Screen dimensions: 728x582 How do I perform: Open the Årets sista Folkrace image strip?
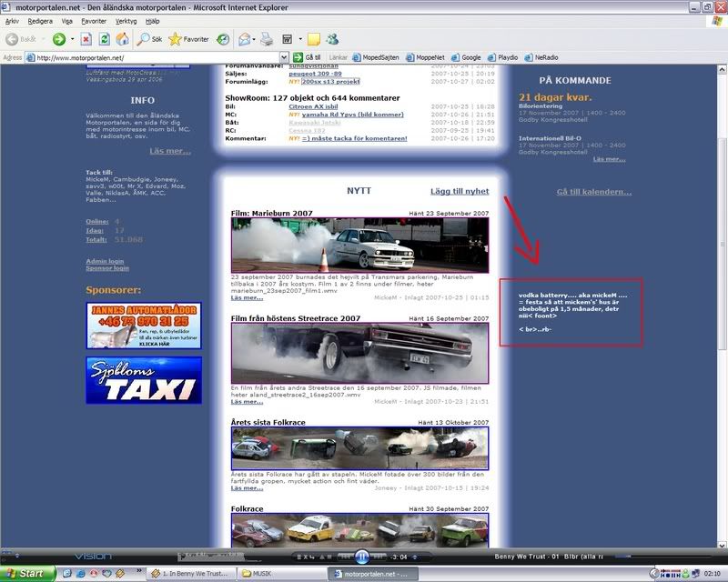(359, 448)
